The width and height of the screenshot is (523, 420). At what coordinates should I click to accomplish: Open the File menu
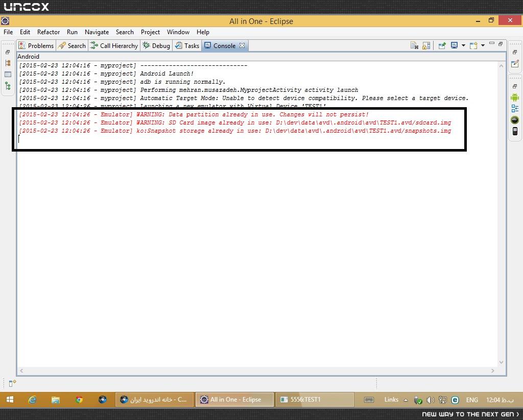[8, 32]
